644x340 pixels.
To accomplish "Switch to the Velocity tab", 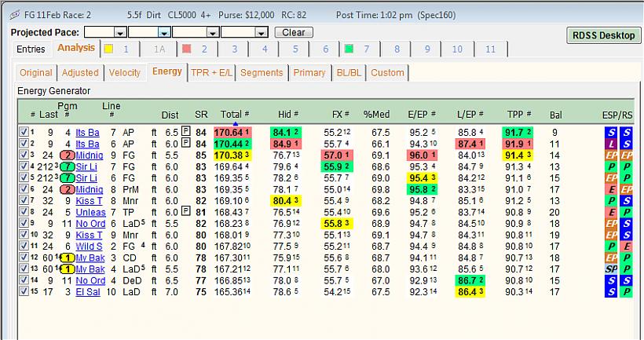I will tap(124, 73).
